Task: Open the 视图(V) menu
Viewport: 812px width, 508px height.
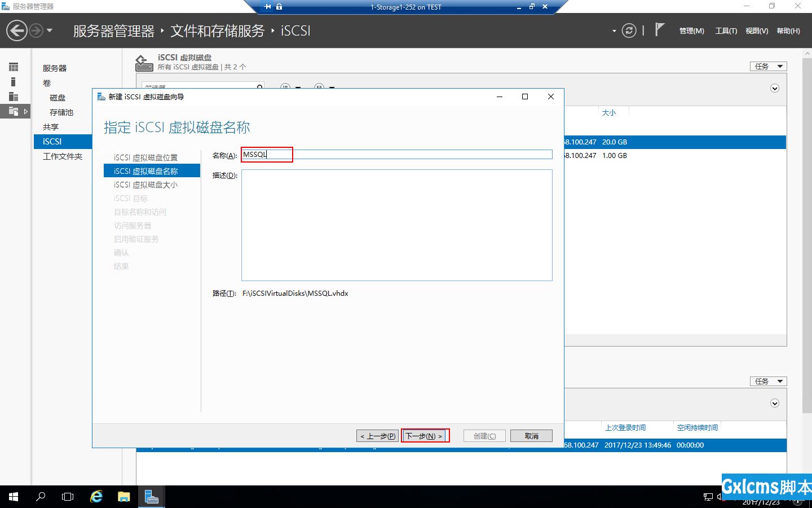Action: coord(757,31)
